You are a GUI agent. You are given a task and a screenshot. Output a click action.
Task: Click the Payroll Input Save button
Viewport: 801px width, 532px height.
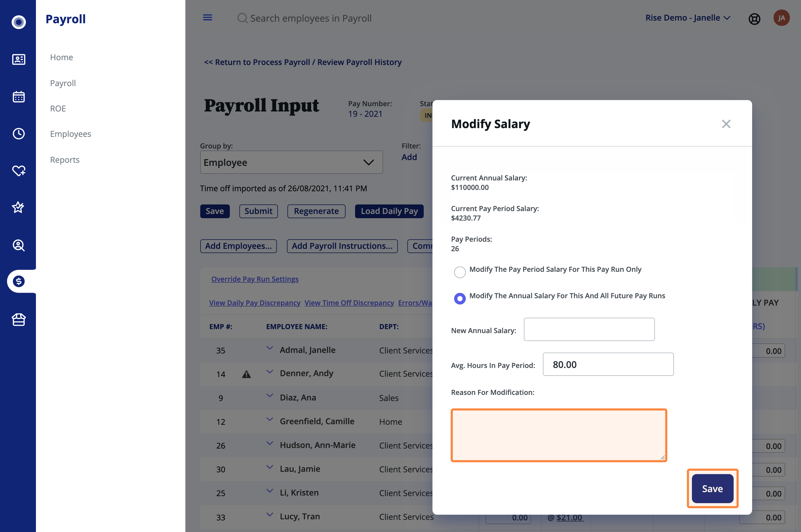click(x=215, y=211)
